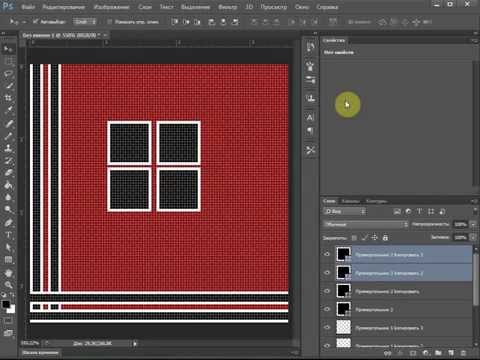Select the Paint Bucket tool

tap(8, 185)
